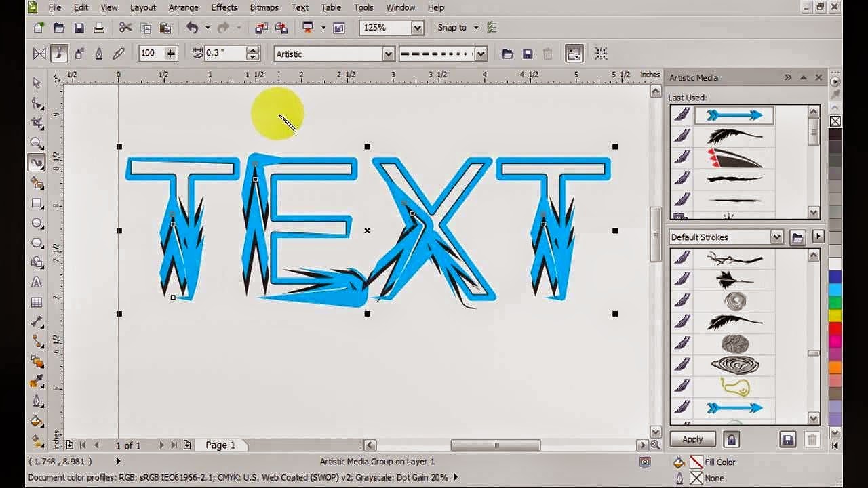
Task: Select the Dimension tool
Action: (x=37, y=322)
